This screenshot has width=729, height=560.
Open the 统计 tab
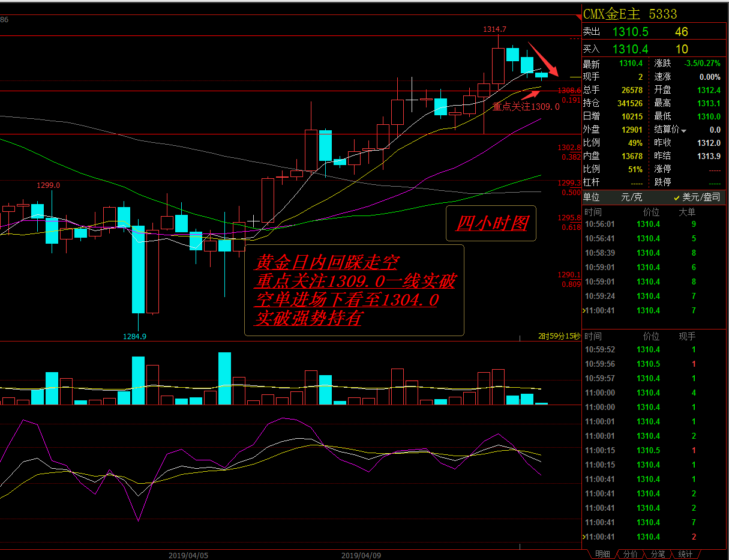click(x=685, y=554)
